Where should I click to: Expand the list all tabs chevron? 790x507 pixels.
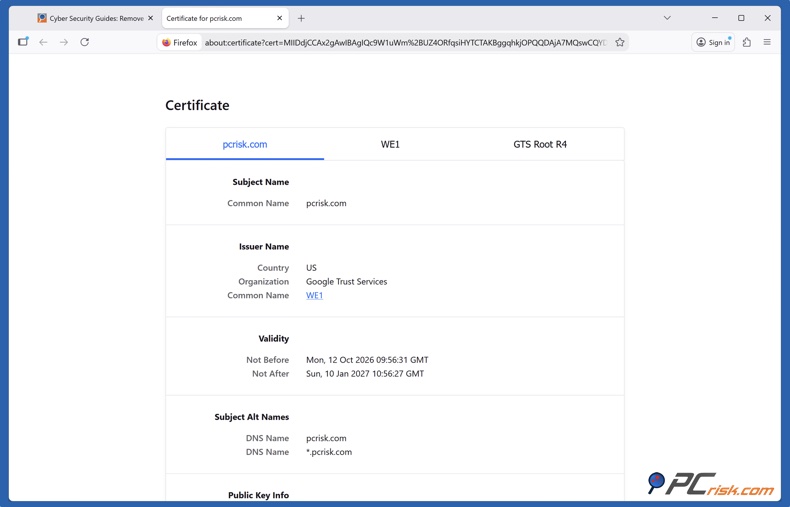[x=667, y=18]
